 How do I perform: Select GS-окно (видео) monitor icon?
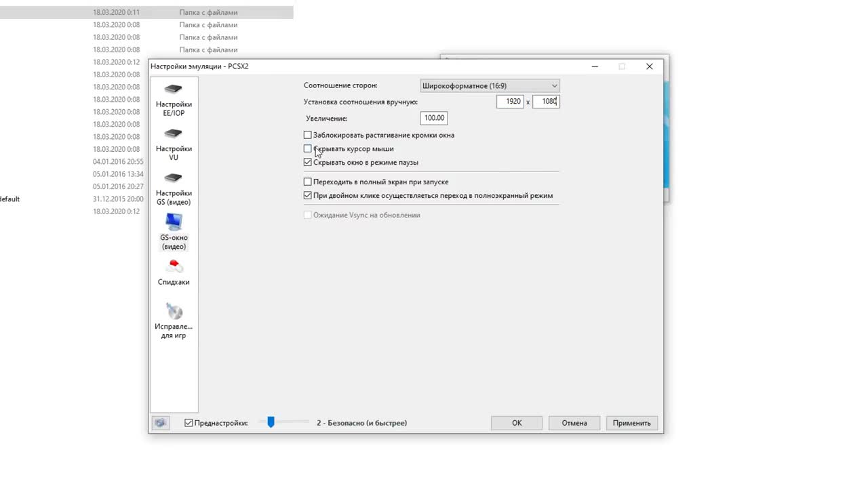click(174, 222)
